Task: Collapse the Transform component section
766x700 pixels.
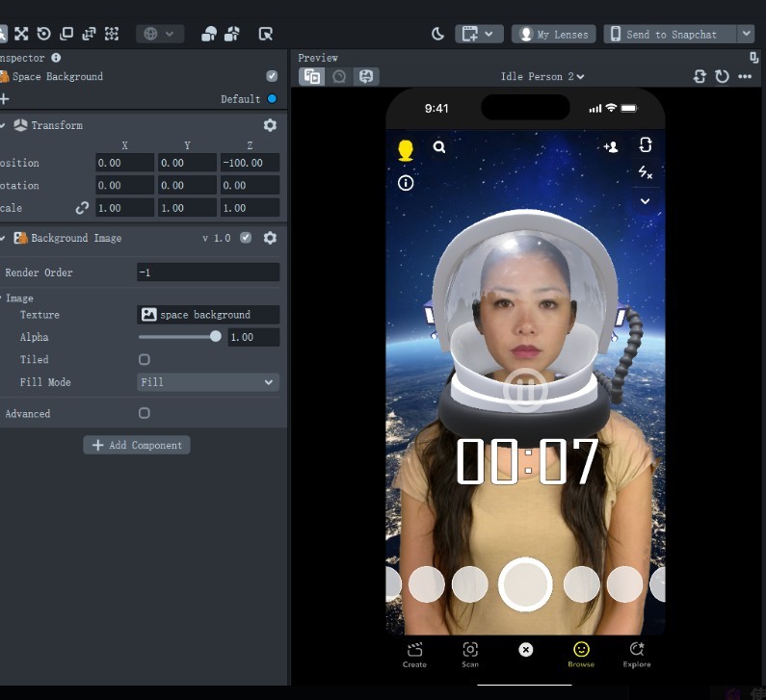Action: click(3, 125)
